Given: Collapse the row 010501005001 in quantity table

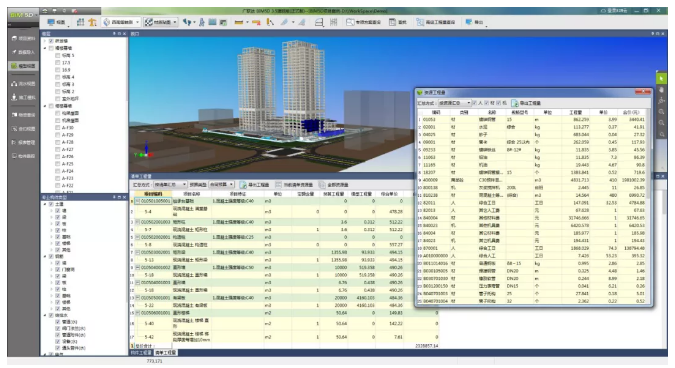Looking at the screenshot, I should point(137,201).
